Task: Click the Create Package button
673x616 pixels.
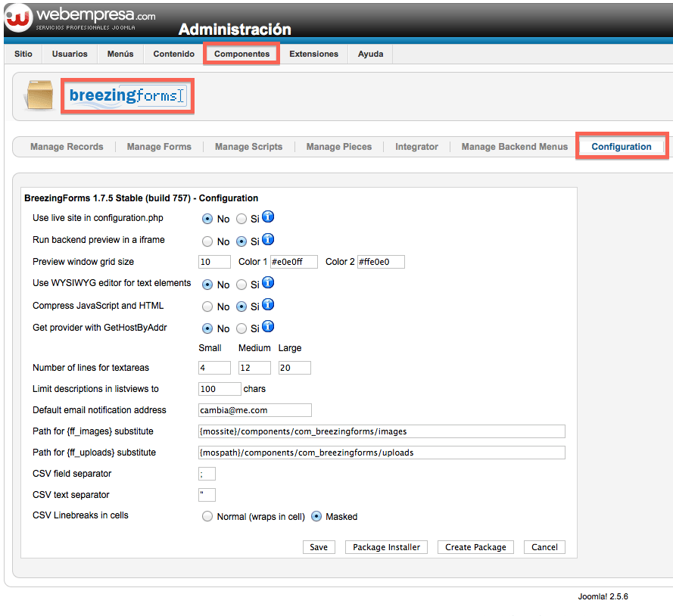Action: click(475, 547)
